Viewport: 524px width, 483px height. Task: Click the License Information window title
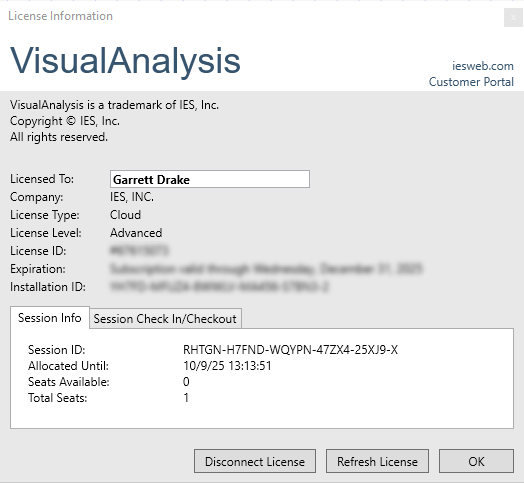pos(60,16)
